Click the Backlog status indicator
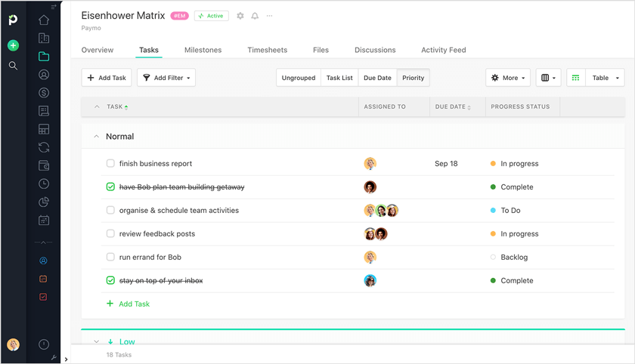The height and width of the screenshot is (364, 635). 509,258
